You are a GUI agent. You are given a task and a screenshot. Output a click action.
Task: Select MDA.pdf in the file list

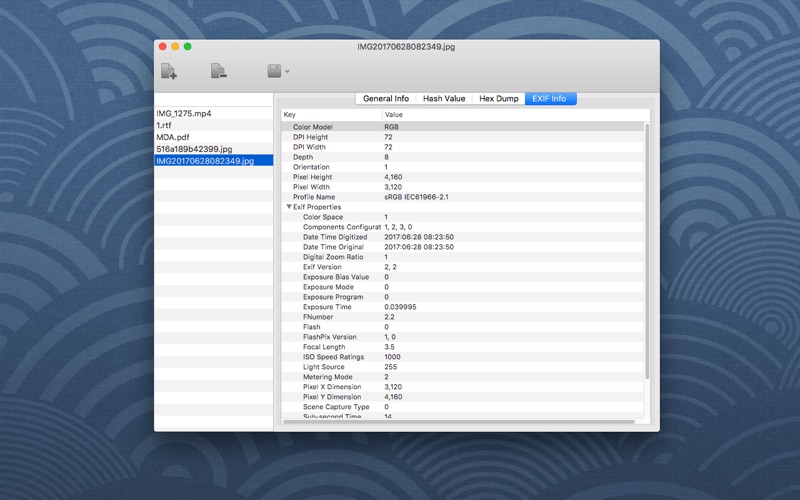click(213, 137)
